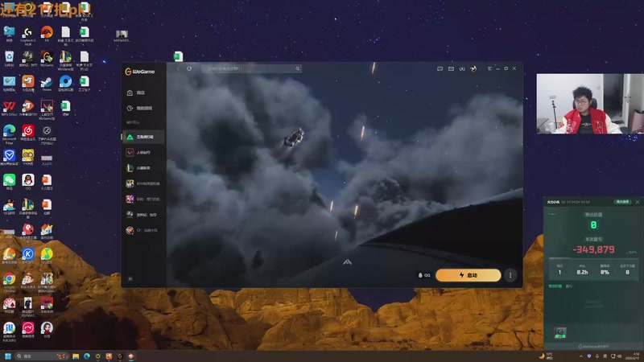Open the blue K music player shortcut
Screen dimensions: 644x362
point(28,256)
